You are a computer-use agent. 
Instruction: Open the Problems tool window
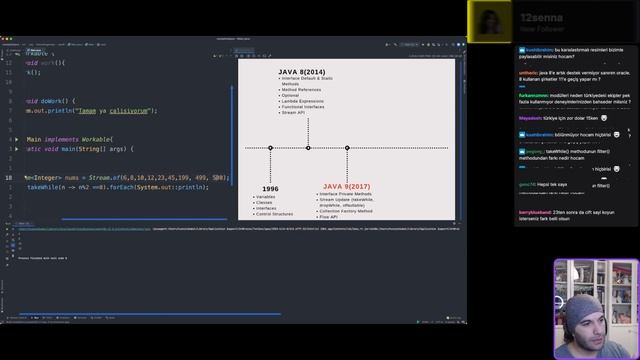64,318
